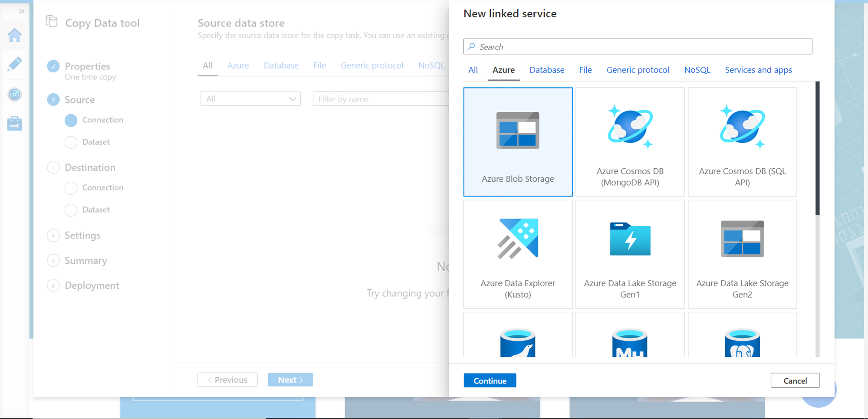Open the Monitor gauge icon
The width and height of the screenshot is (868, 419).
coord(15,94)
